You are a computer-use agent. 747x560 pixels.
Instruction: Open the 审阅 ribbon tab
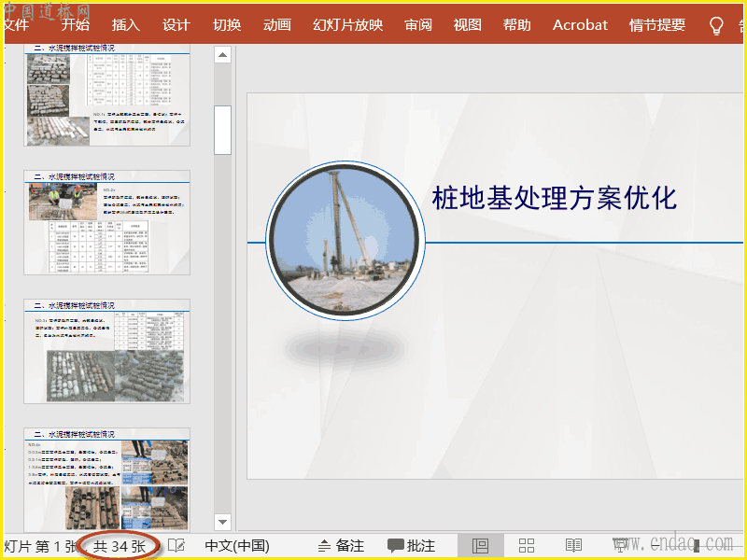(418, 25)
